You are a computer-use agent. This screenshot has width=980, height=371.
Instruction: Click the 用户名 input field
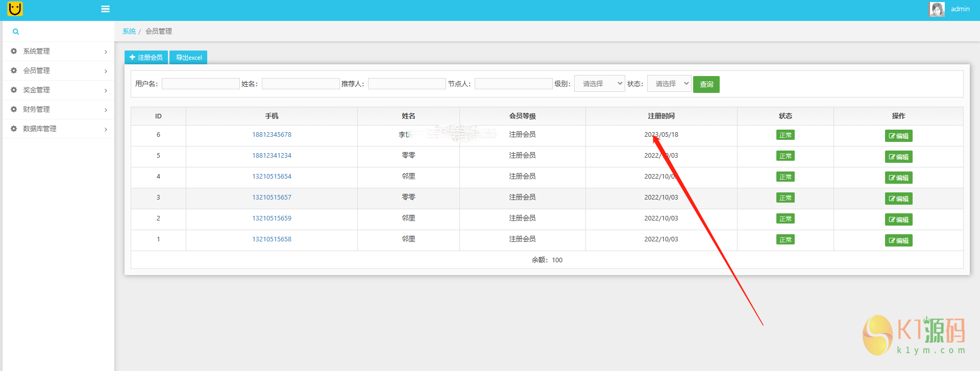201,84
